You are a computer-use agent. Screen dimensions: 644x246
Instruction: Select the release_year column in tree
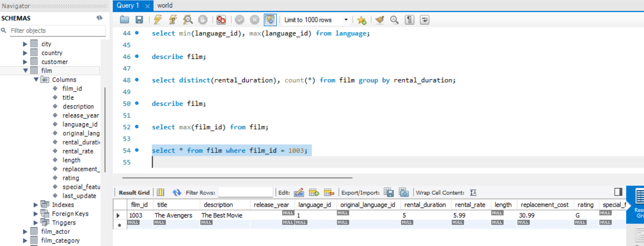coord(81,115)
